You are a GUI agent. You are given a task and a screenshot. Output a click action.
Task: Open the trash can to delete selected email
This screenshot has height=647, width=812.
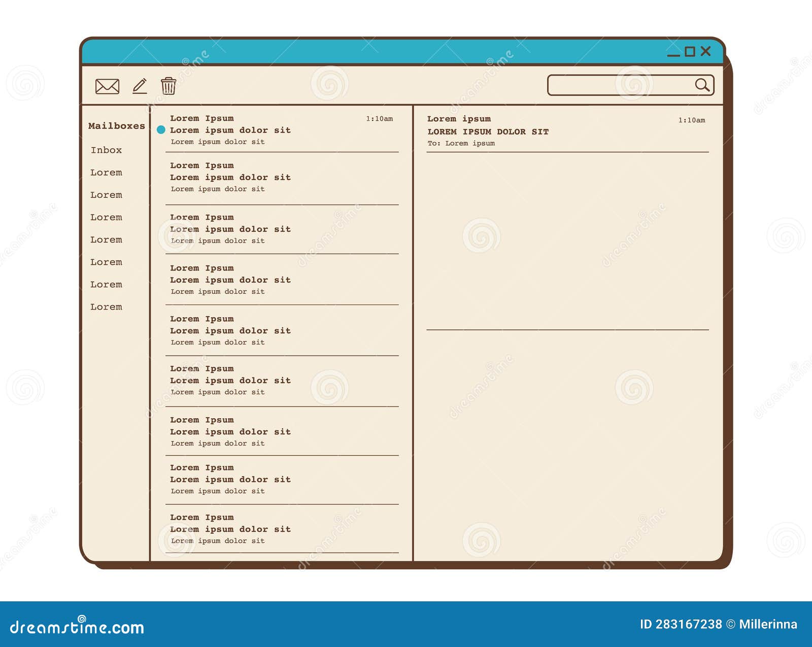[x=168, y=86]
